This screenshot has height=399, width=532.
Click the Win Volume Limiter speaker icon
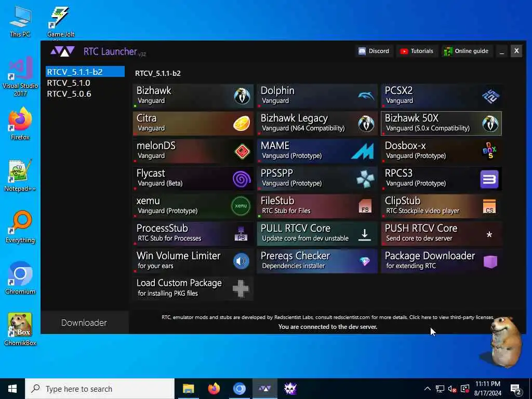point(241,261)
